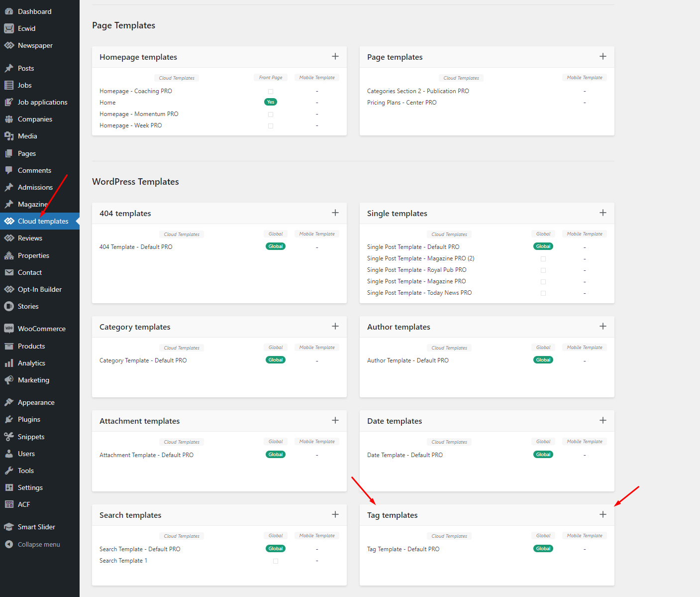Open the Settings admin menu
The height and width of the screenshot is (597, 700).
tap(40, 487)
